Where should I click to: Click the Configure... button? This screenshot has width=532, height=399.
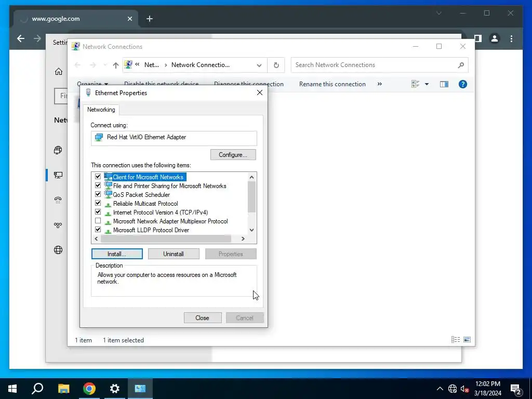[x=233, y=155]
